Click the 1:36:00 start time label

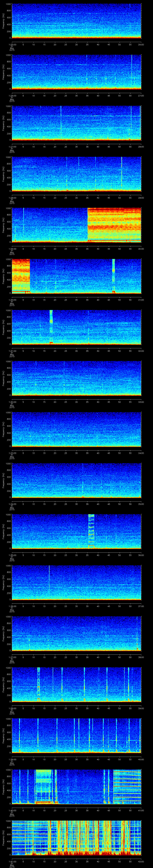[12, 606]
